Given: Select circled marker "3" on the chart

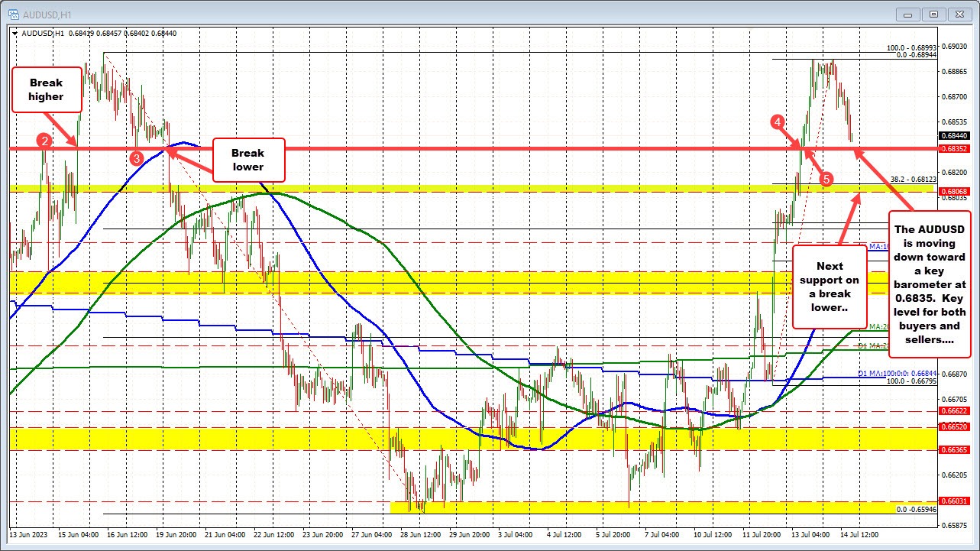Looking at the screenshot, I should 136,158.
